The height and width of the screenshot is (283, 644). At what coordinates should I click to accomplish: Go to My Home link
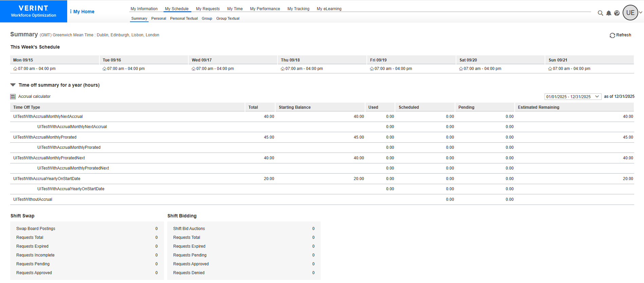coord(84,12)
